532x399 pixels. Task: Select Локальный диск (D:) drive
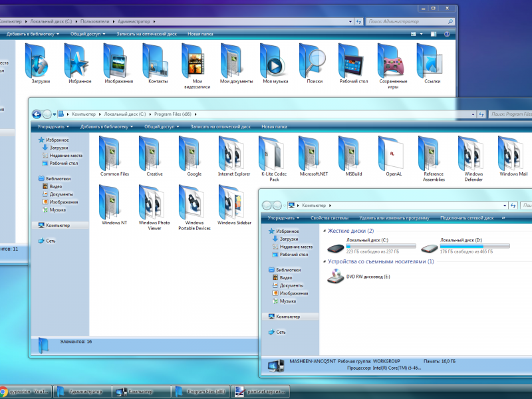coord(465,245)
